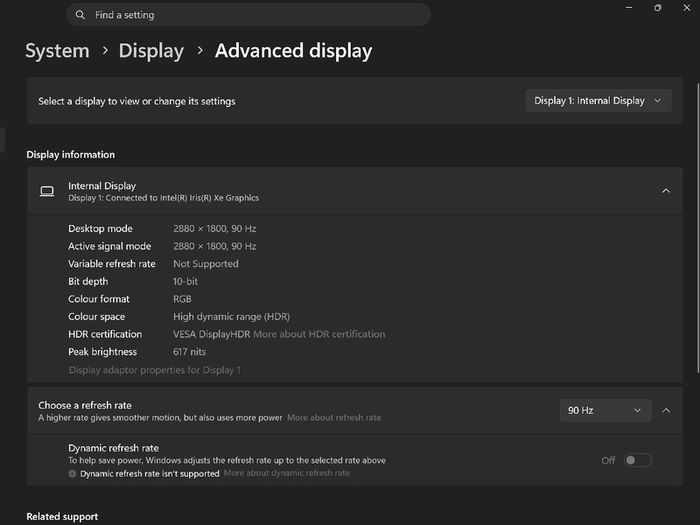Click the Related support heading
Viewport: 700px width, 525px height.
[62, 517]
